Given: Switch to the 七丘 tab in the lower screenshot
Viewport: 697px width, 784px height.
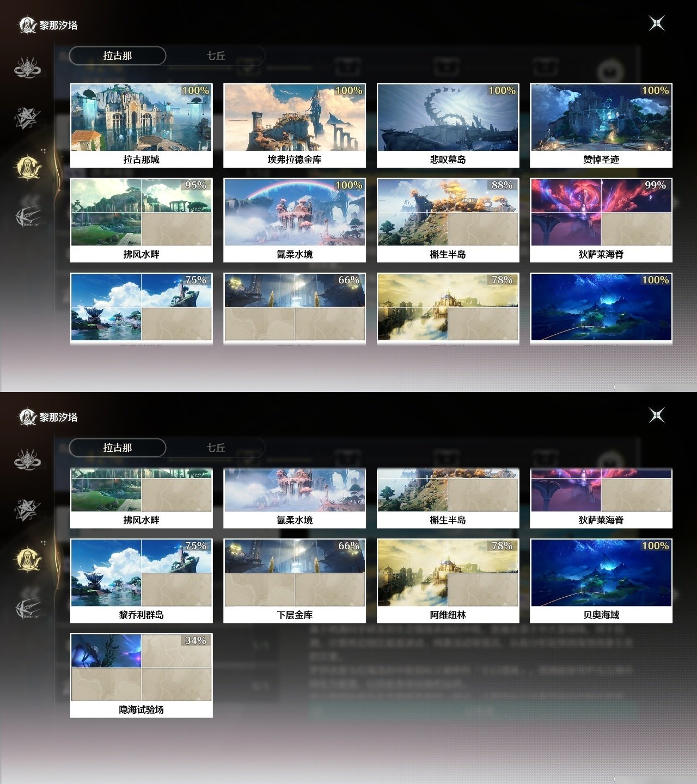Looking at the screenshot, I should coord(216,448).
